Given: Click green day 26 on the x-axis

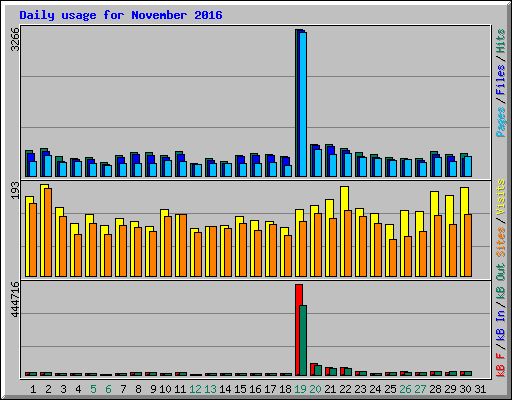Looking at the screenshot, I should [x=405, y=389].
